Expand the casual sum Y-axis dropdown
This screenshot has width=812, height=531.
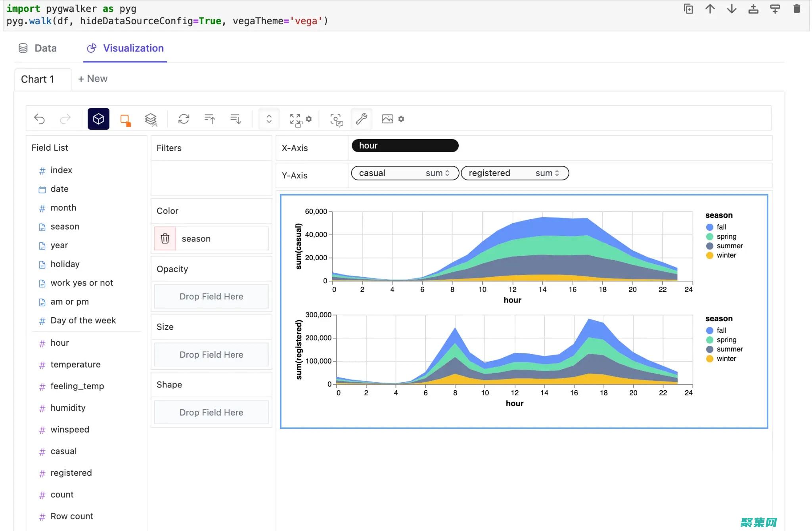tap(448, 173)
